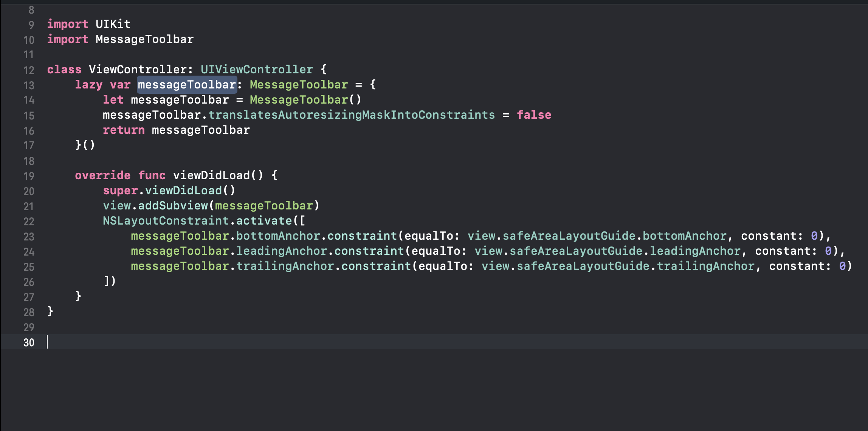Click trailingAnchor after messageToolbar on line 25
Screen dimensions: 868x431
click(285, 266)
